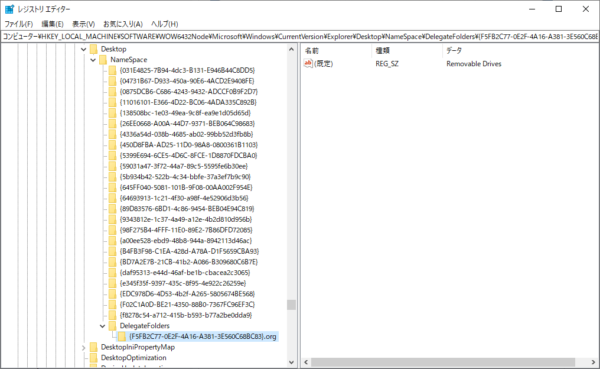Click the registry path address bar
600x369 pixels.
click(300, 37)
